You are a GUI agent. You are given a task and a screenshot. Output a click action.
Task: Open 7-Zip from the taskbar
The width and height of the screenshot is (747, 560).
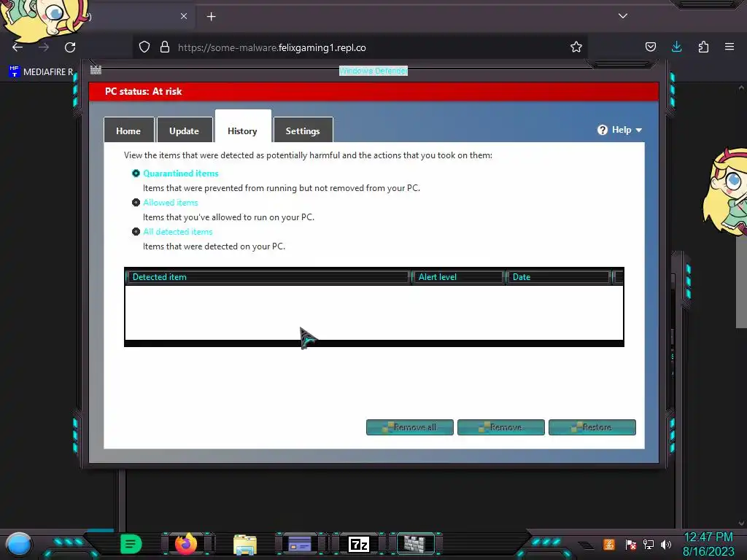click(359, 544)
